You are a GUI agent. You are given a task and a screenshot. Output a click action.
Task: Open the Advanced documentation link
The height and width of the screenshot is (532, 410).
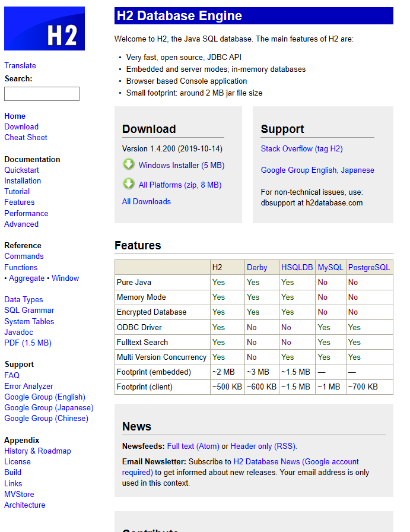(21, 224)
